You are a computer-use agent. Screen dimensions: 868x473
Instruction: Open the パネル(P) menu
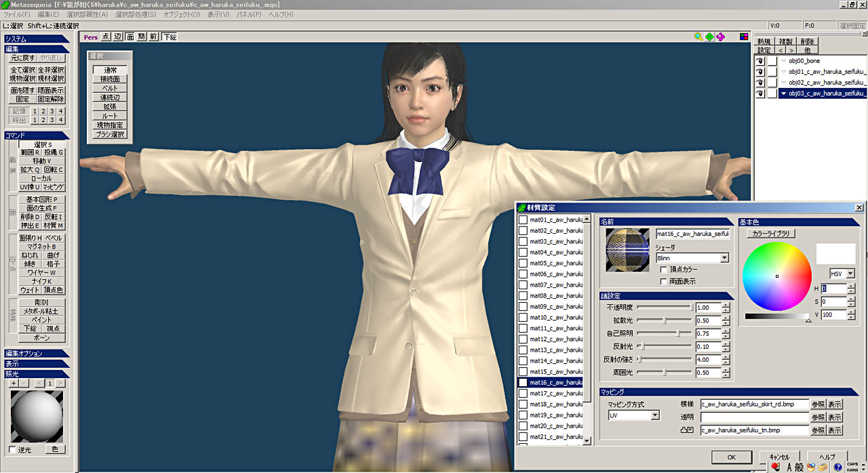tap(249, 15)
